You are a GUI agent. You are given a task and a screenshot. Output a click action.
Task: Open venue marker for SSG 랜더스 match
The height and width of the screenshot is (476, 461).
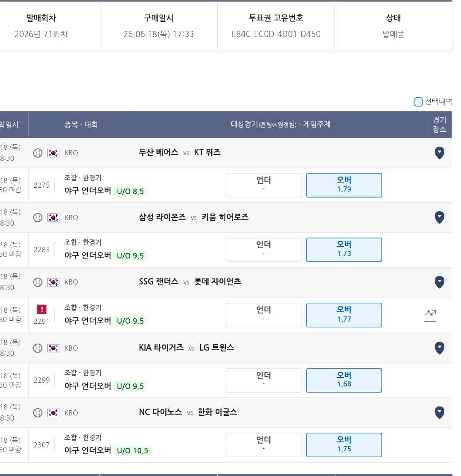439,282
